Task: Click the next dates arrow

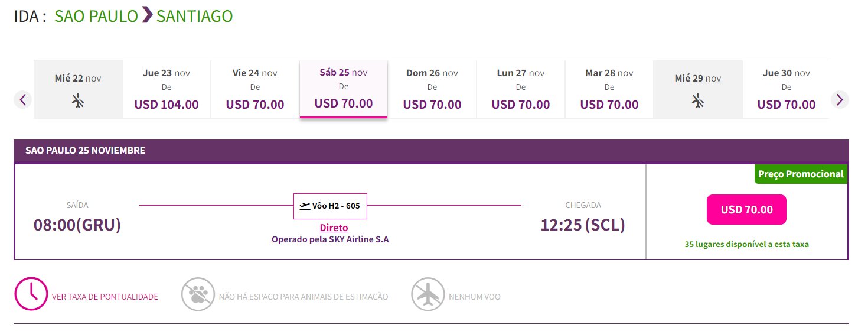Action: 840,99
